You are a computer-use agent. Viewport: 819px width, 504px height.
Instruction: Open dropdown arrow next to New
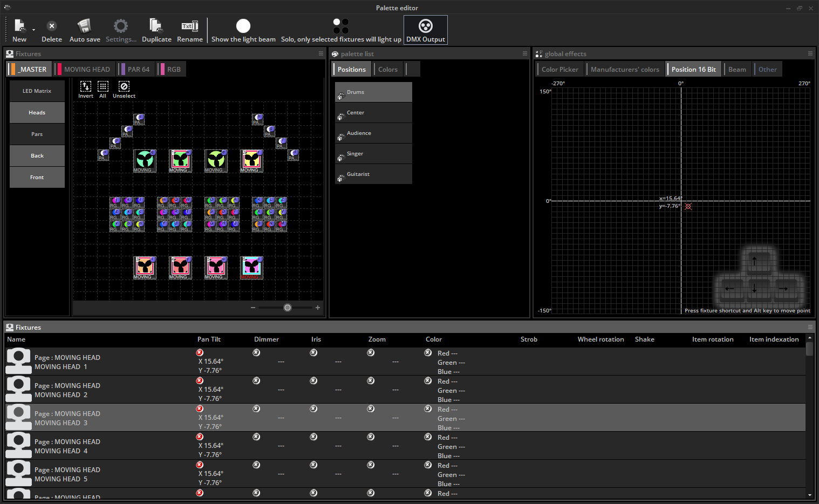coord(33,30)
